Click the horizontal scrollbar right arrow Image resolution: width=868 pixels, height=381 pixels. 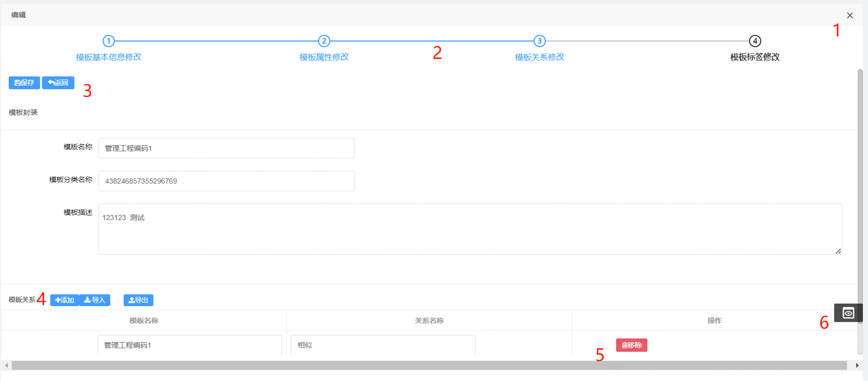coord(857,366)
